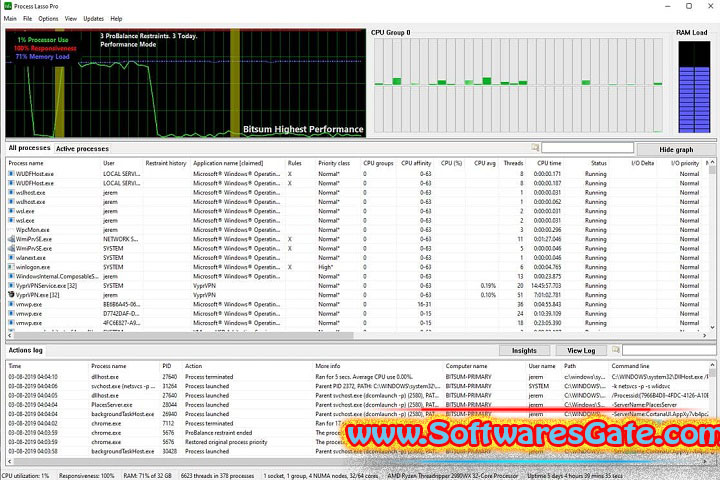Click VyprVPNService.exe [32] process icon

[11, 286]
